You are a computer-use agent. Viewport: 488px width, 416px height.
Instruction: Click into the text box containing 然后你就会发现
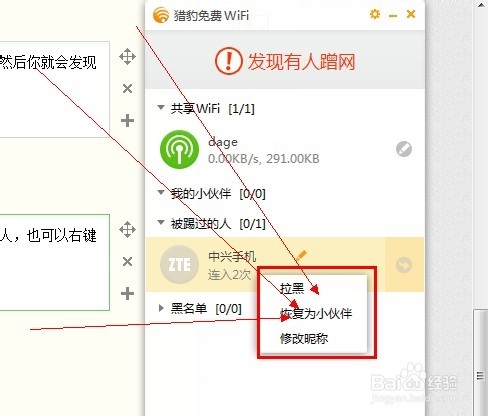[55, 89]
